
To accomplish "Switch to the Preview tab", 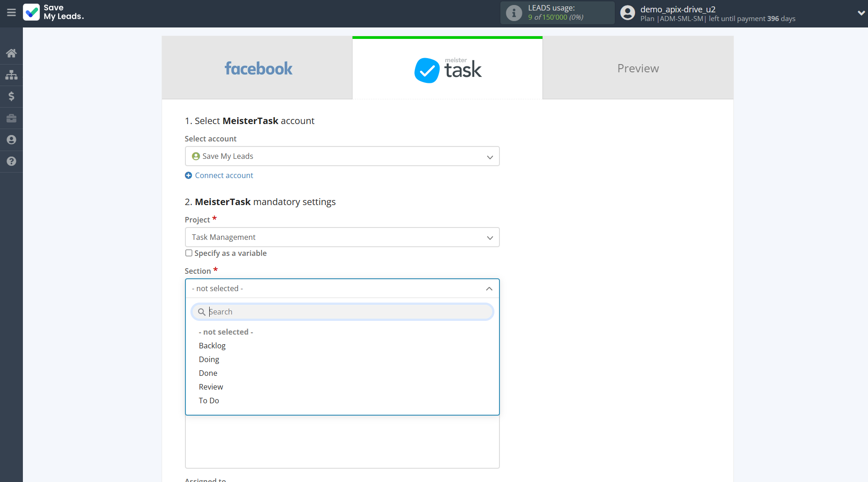I will tap(638, 68).
